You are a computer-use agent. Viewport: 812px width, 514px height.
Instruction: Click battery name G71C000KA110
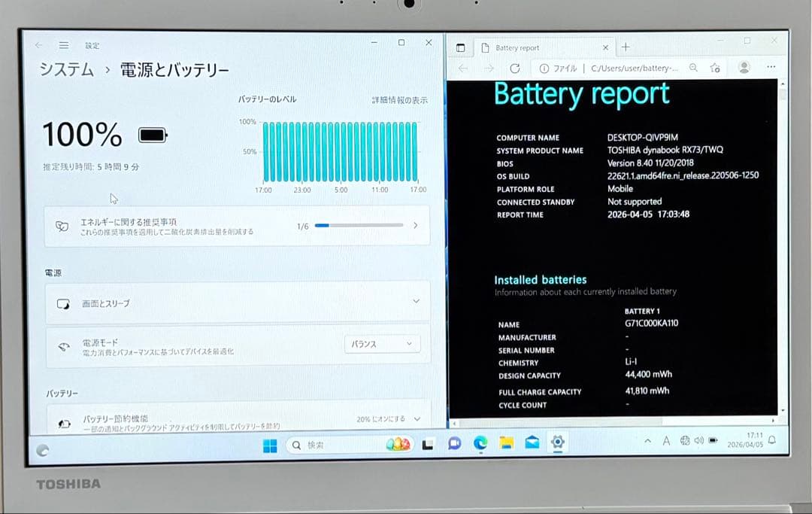(x=651, y=324)
